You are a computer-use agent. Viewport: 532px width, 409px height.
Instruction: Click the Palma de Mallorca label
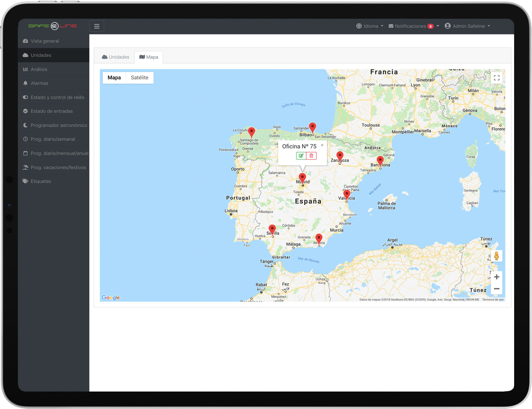tap(386, 205)
